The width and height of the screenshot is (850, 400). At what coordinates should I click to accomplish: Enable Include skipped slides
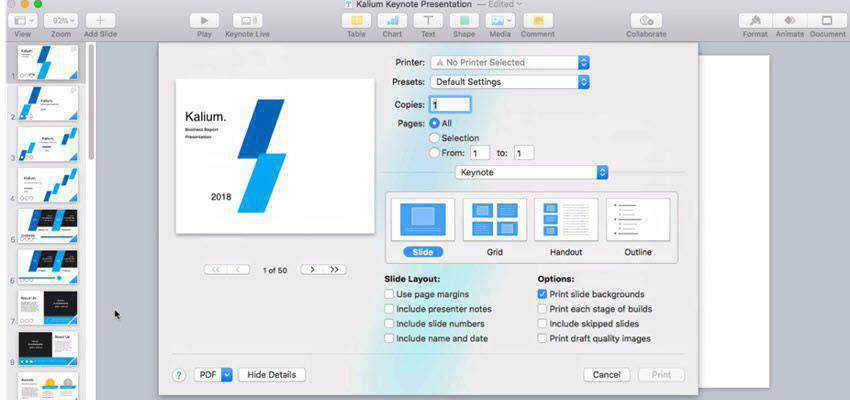pyautogui.click(x=542, y=324)
